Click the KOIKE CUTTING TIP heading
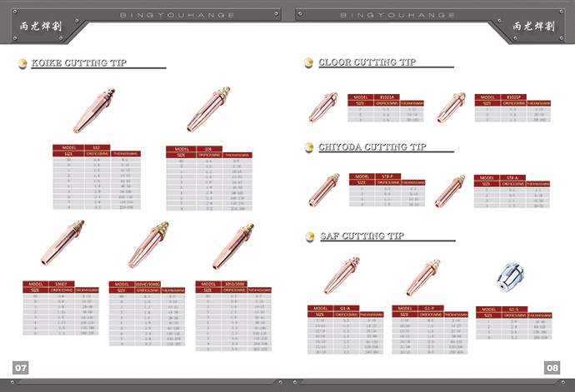The height and width of the screenshot is (392, 575). point(79,62)
